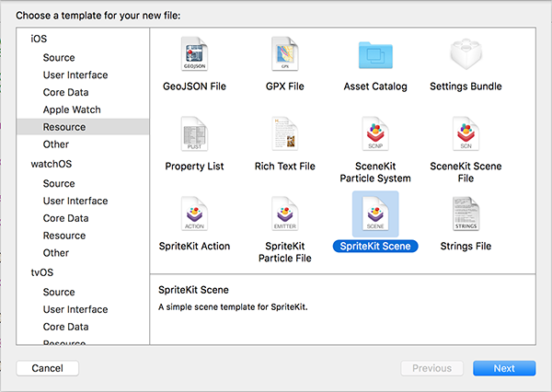Select the GPX File template icon

(285, 54)
